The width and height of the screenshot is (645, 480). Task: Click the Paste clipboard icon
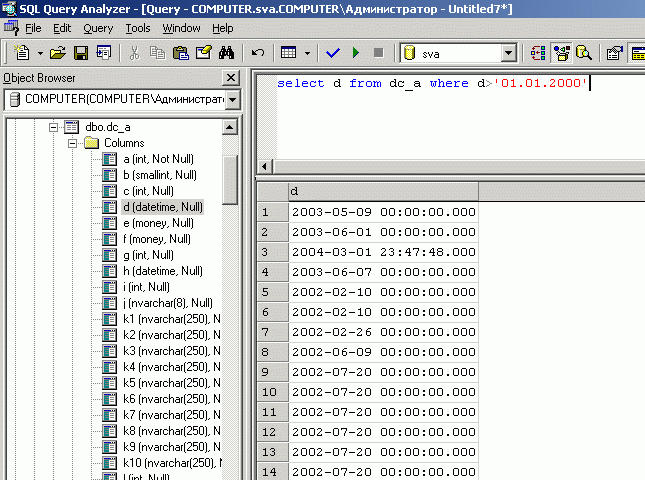point(181,53)
